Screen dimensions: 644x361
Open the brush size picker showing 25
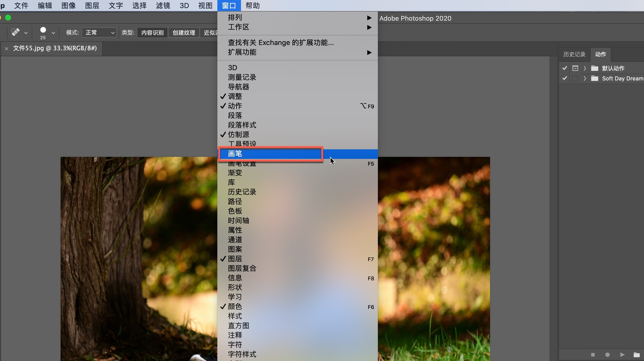tap(43, 33)
